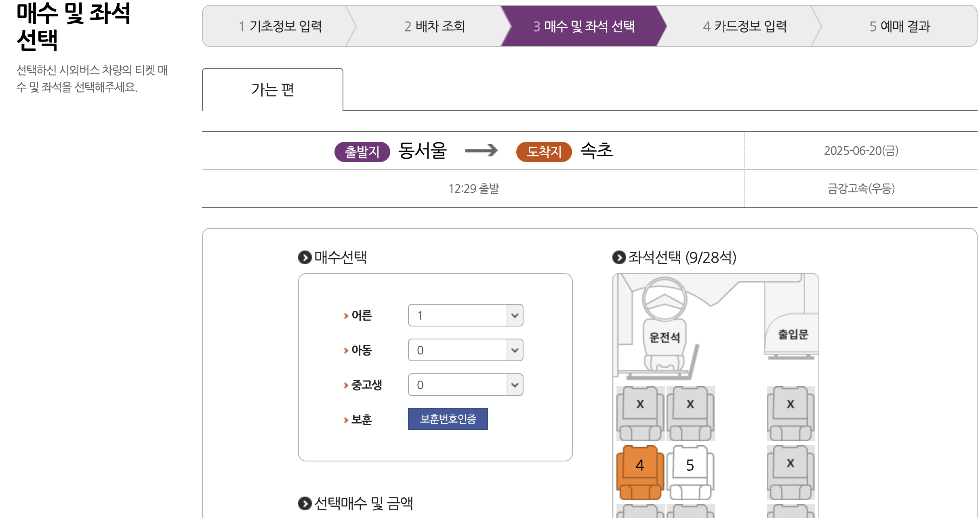Click the 선택매수 및 금액 arrow icon

[x=304, y=503]
